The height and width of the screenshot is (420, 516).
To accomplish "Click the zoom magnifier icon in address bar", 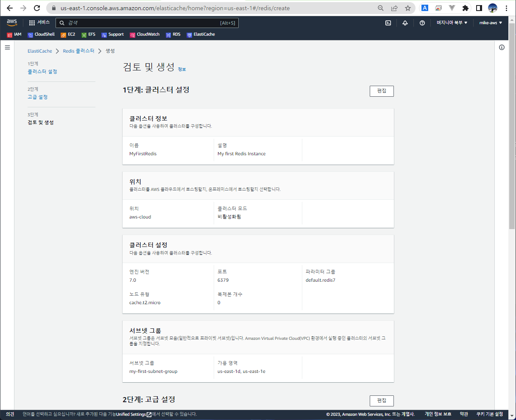I will tap(381, 8).
